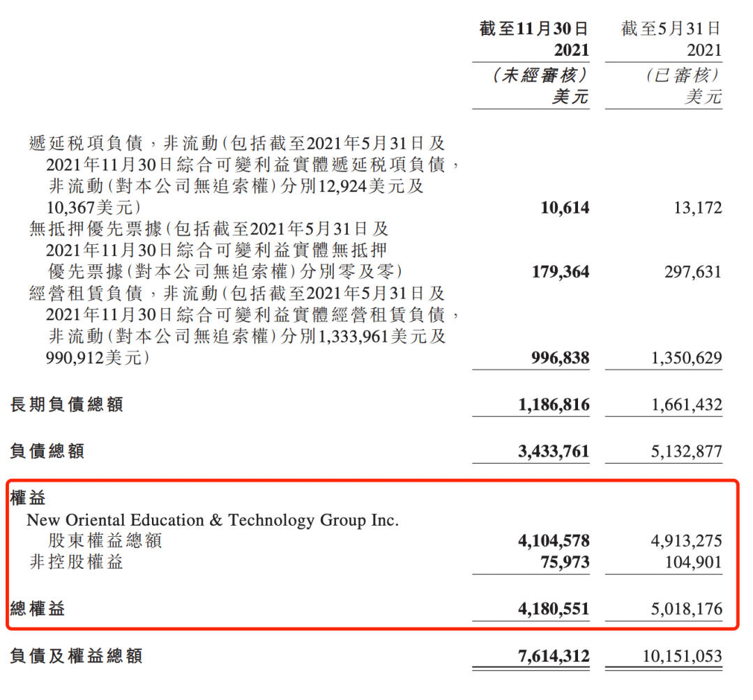Viewport: 753px width, 700px height.
Task: Select the 非控股權益 label
Action: (77, 562)
